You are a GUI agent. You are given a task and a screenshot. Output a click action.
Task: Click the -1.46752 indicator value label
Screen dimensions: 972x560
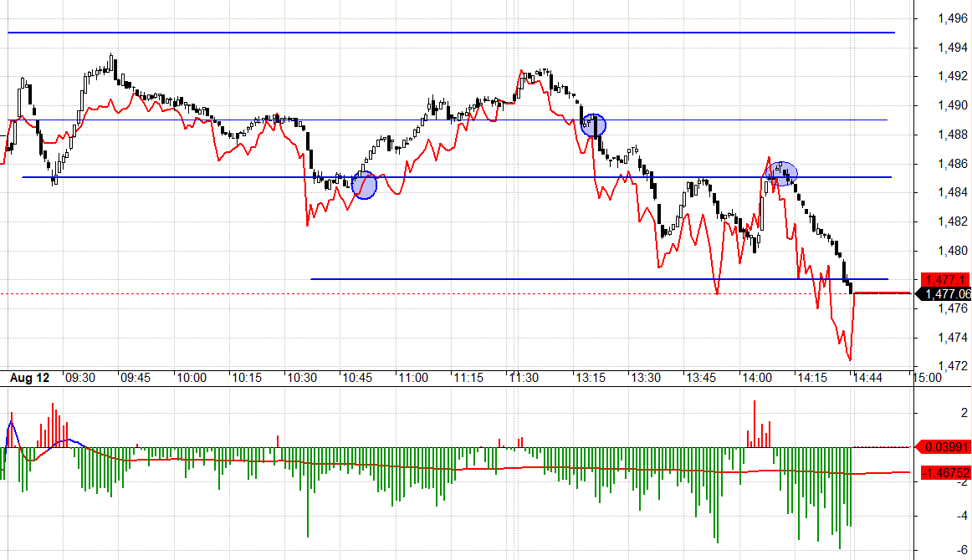coord(946,472)
